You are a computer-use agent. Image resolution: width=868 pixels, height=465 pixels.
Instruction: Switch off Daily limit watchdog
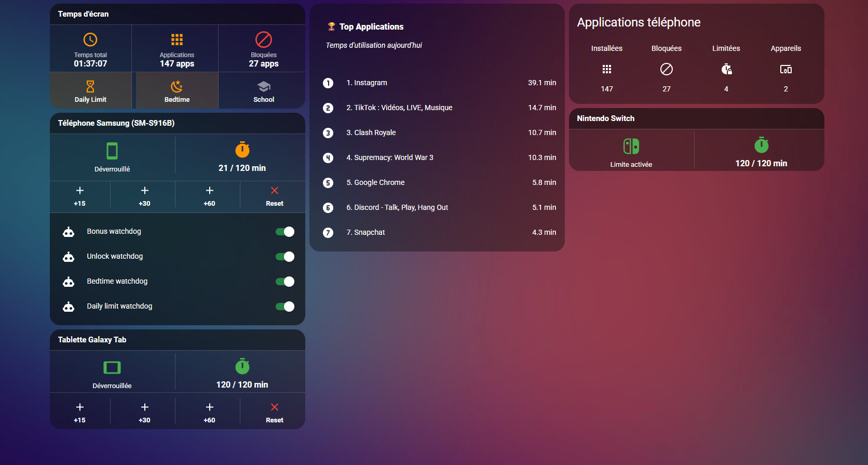[x=285, y=307]
